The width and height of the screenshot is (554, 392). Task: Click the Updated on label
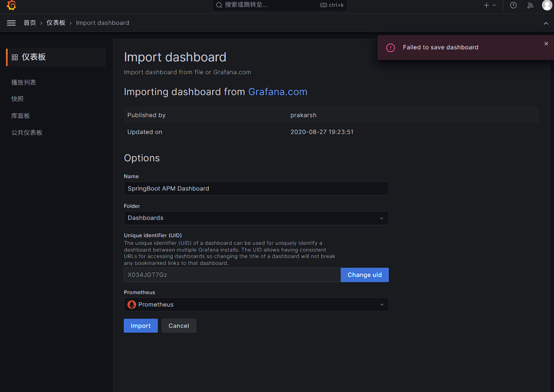(x=145, y=132)
